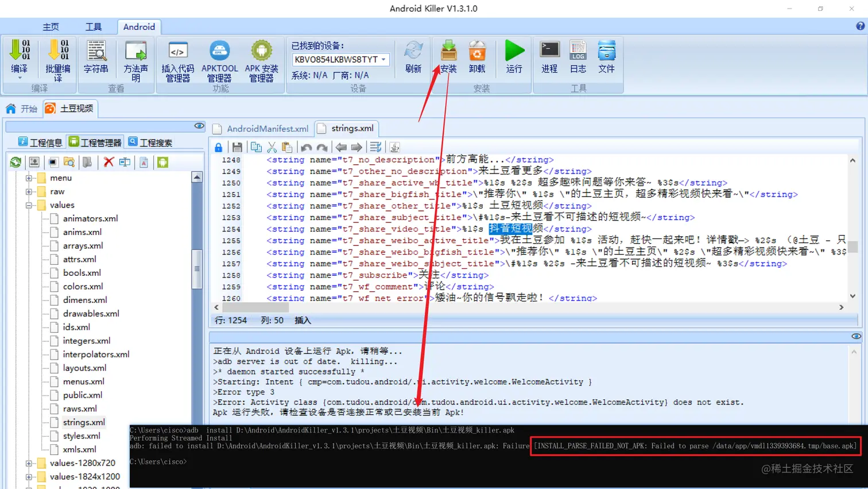Screen dimensions: 868x489
Task: Open colors.xml in the tree
Action: click(x=83, y=287)
